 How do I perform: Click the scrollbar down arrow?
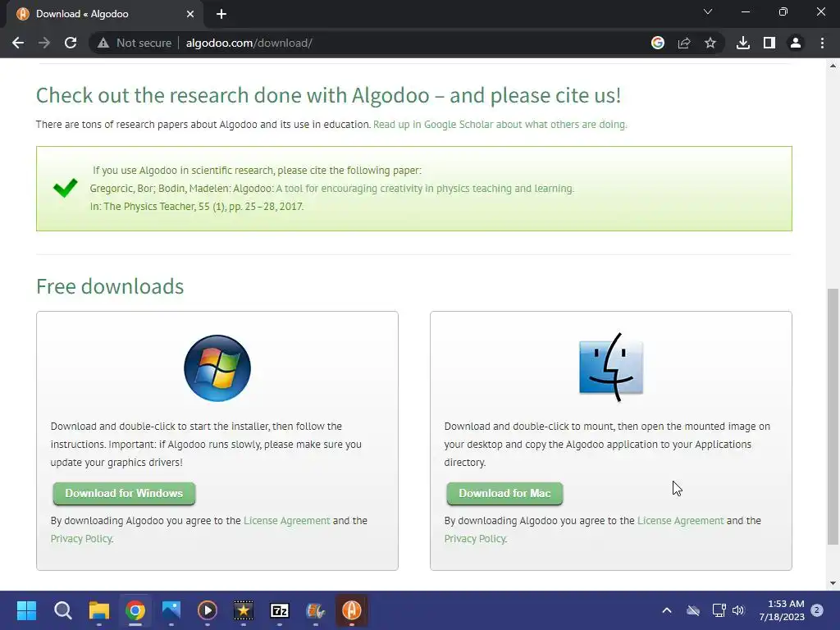click(x=833, y=583)
